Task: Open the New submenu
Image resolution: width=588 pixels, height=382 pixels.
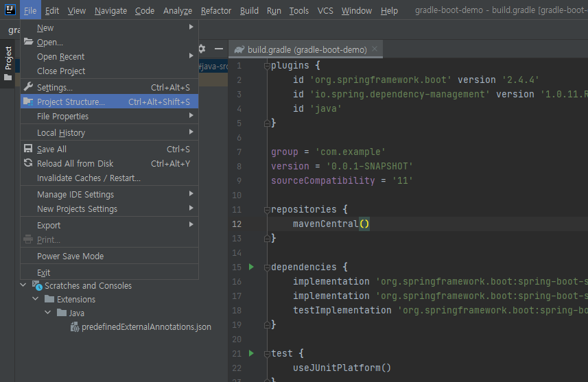Action: tap(109, 27)
